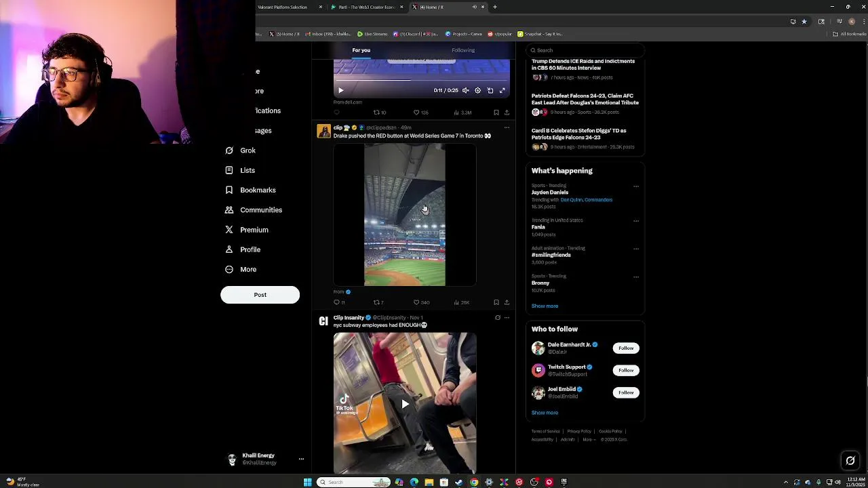Follow Dale Earnhardt Jr.
Screen dimensions: 868x488
[x=626, y=348]
